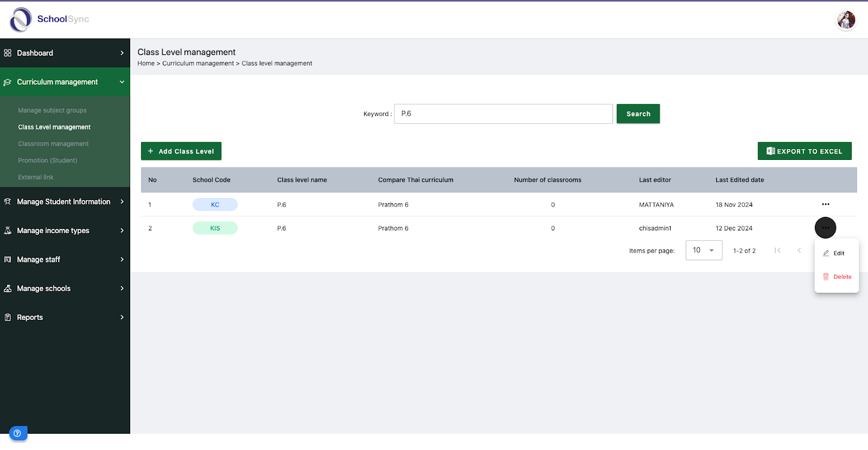Image resolution: width=868 pixels, height=450 pixels.
Task: Click the KIS school code badge
Action: [215, 228]
